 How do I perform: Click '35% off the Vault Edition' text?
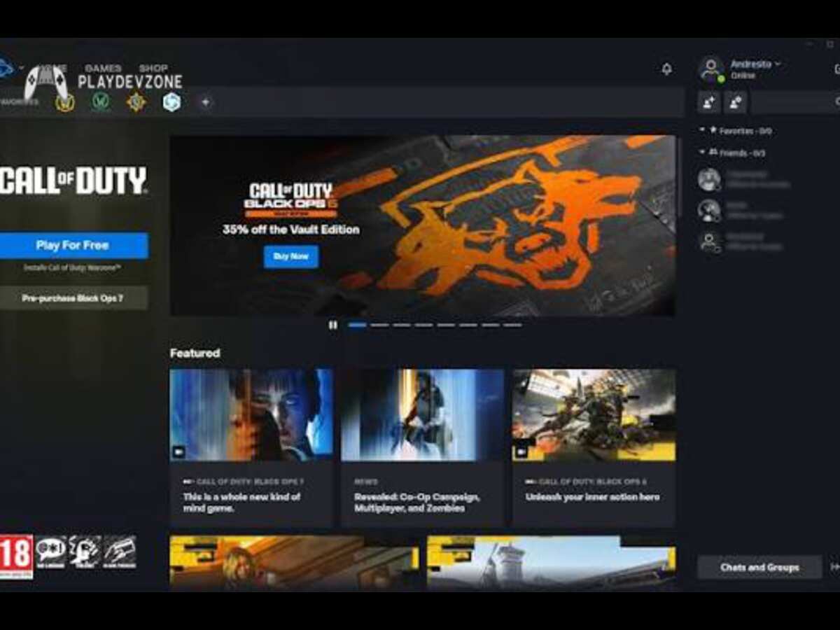tap(290, 230)
